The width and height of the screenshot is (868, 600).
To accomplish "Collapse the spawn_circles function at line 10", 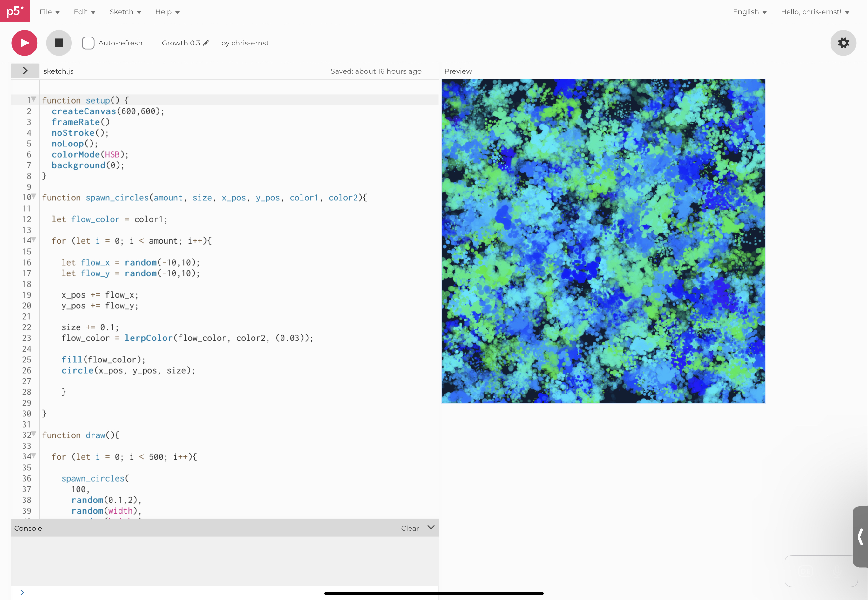I will tap(34, 196).
